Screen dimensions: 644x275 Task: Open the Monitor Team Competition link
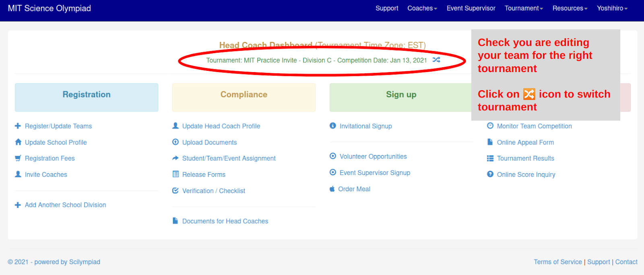pyautogui.click(x=535, y=126)
